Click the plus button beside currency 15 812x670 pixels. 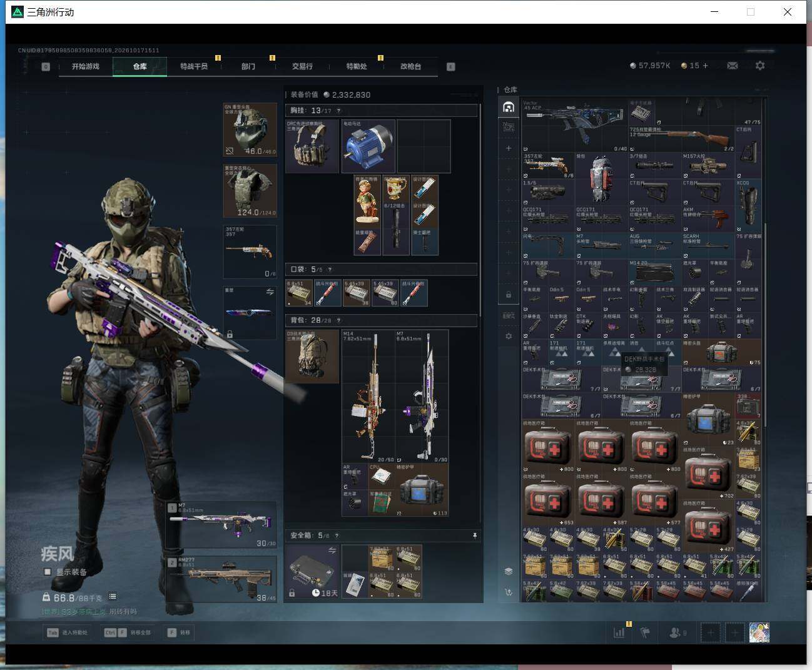(706, 66)
